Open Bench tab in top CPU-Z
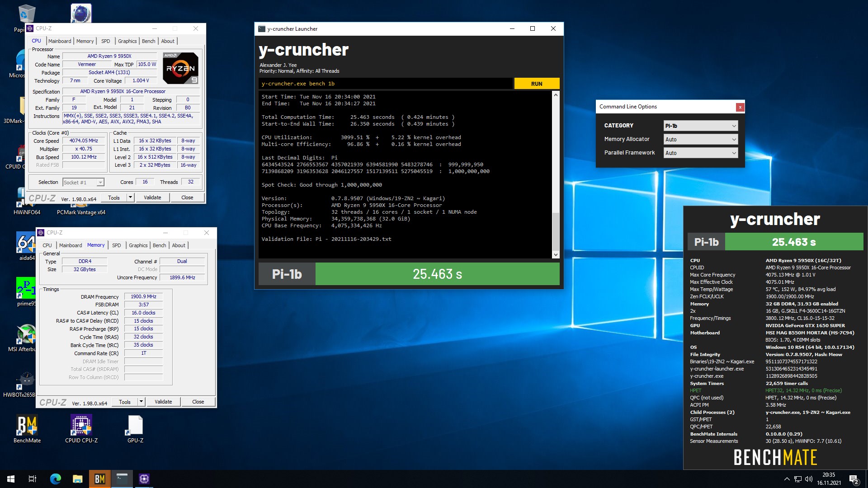The image size is (868, 488). click(148, 41)
